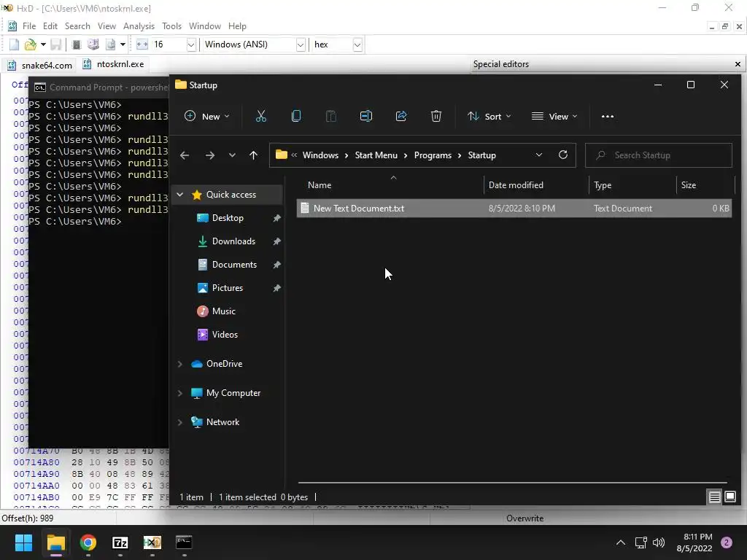Close the Special editors panel
Viewport: 747px width, 560px height.
click(738, 64)
